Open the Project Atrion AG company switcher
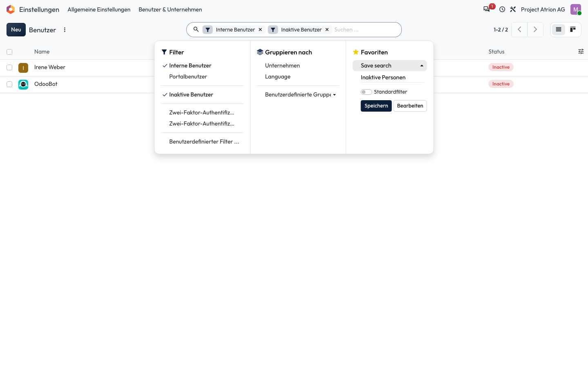Viewport: 588px width, 368px height. click(x=543, y=9)
